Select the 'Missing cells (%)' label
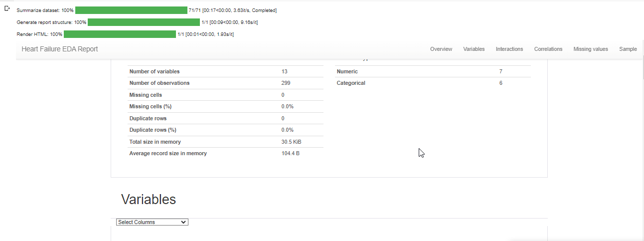The image size is (644, 241). [x=151, y=106]
